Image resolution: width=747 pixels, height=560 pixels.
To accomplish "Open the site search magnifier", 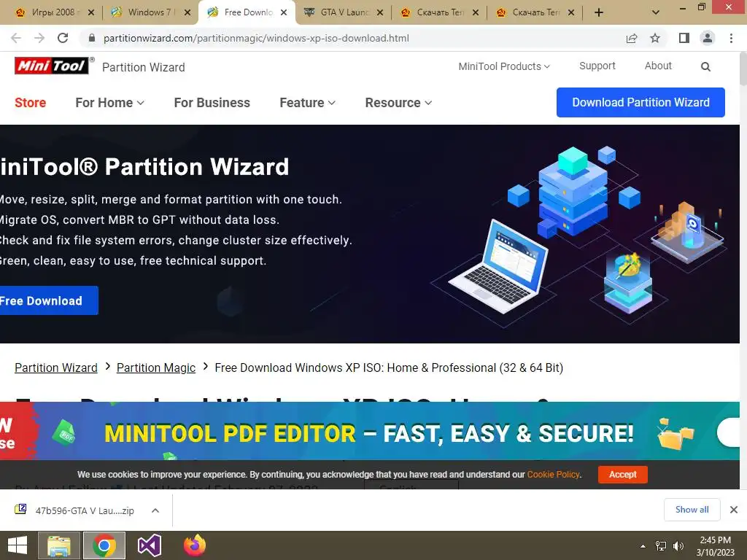I will (x=705, y=66).
